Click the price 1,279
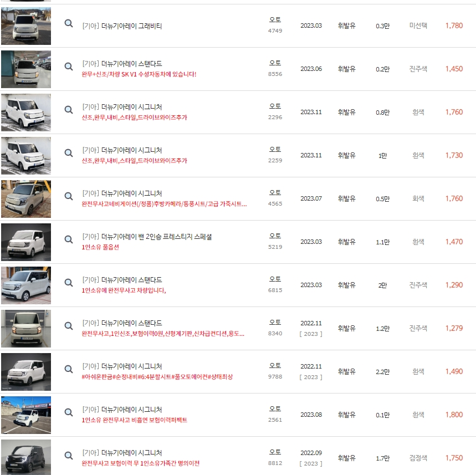This screenshot has width=476, height=475. [x=454, y=328]
